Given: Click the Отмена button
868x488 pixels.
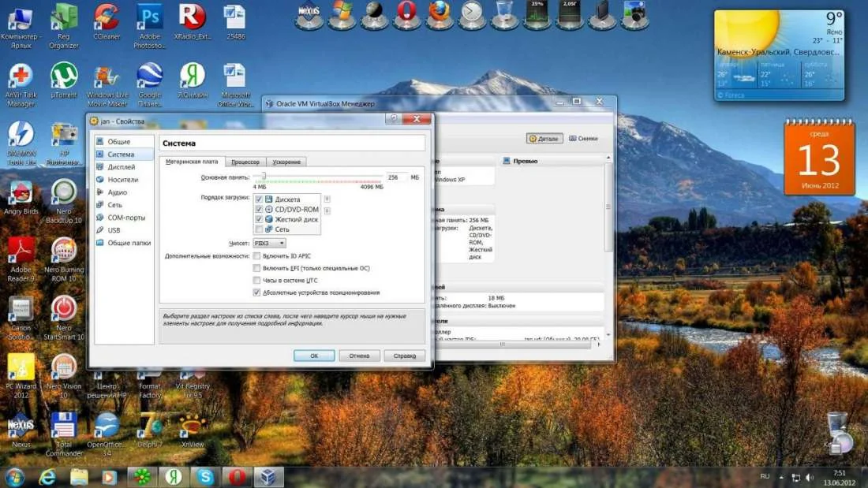Looking at the screenshot, I should 359,356.
